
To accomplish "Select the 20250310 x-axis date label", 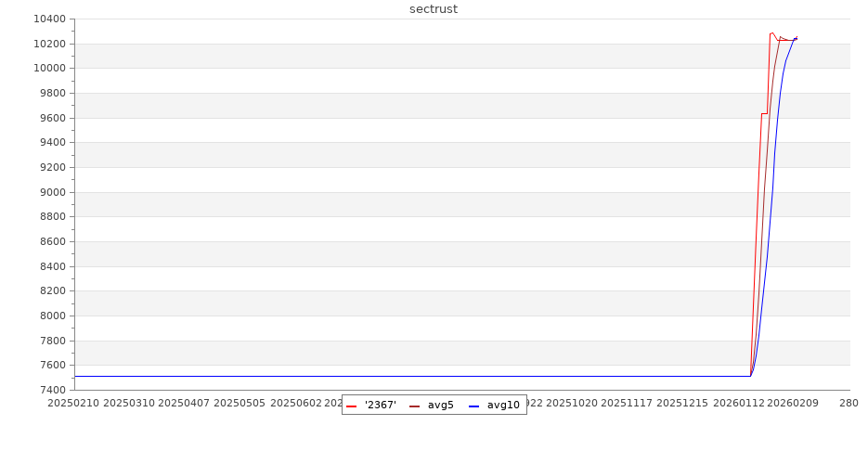I will [x=128, y=404].
